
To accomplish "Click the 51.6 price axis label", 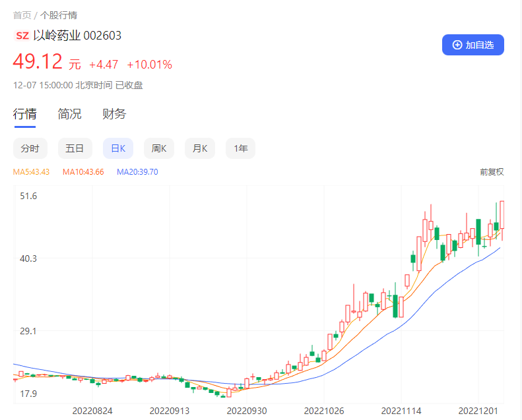I will [x=28, y=196].
